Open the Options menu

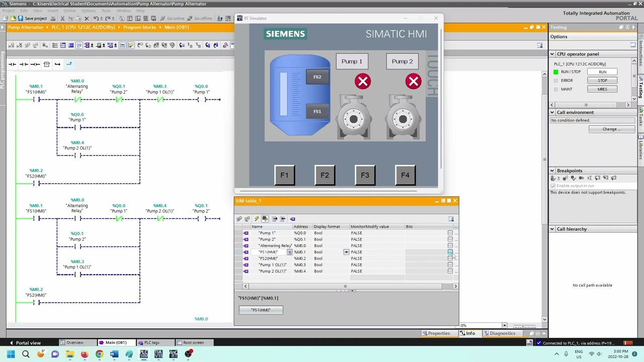tap(88, 11)
